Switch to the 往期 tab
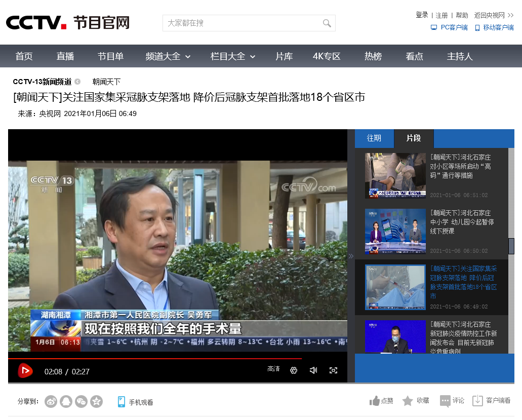Screen dimensions: 522x420 point(374,138)
